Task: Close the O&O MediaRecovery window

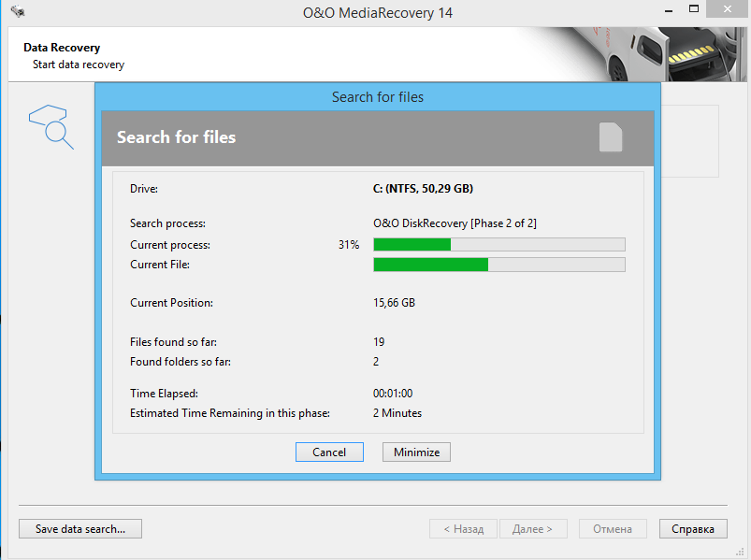Action: click(728, 9)
